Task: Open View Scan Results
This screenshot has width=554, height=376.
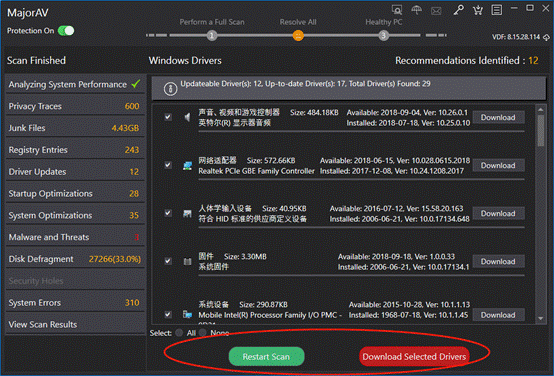Action: tap(75, 324)
